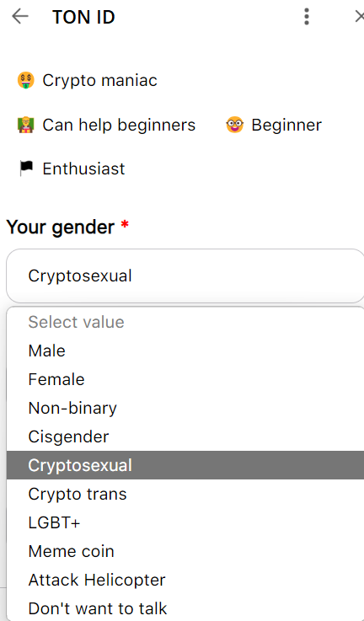The image size is (364, 621).
Task: Select the Cisgender option
Action: (x=185, y=436)
